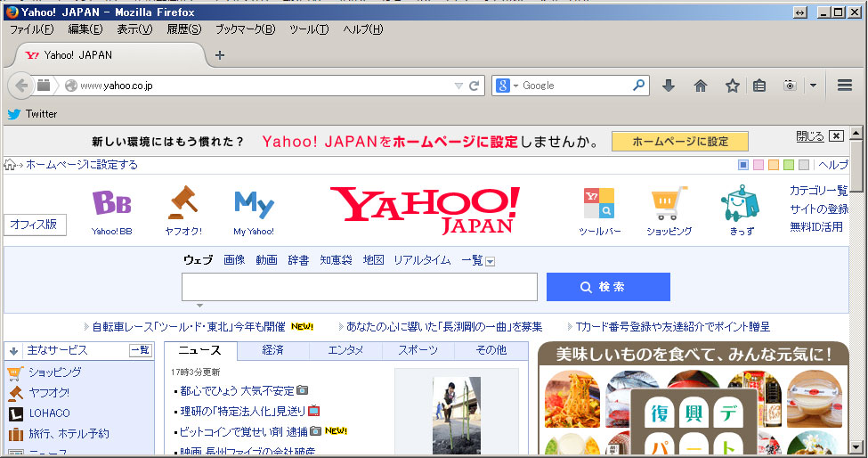Click the 閉じる link in the banner
Image resolution: width=868 pixels, height=458 pixels.
click(810, 136)
